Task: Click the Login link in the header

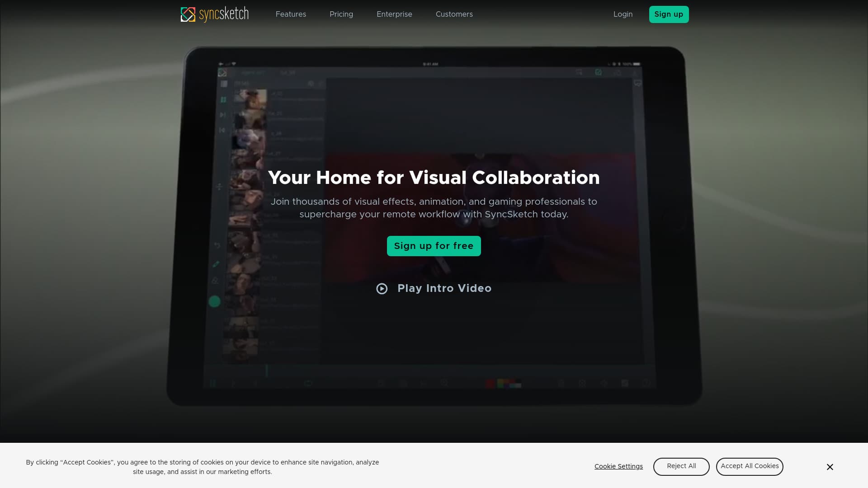Action: click(623, 14)
